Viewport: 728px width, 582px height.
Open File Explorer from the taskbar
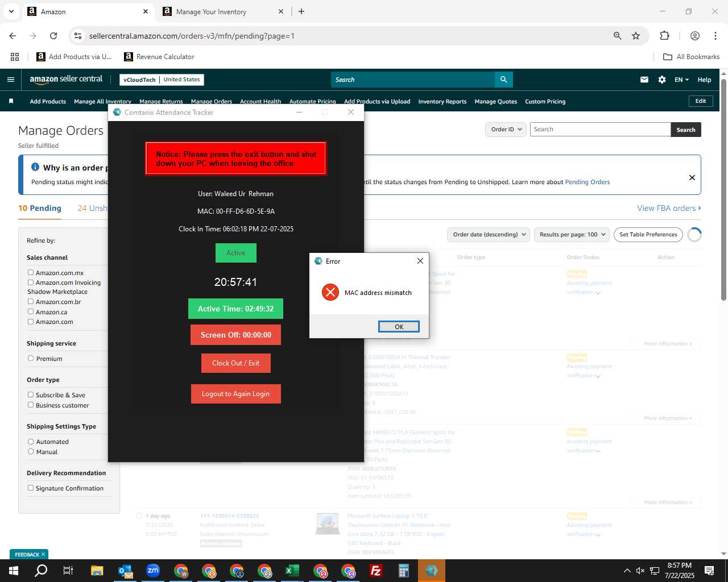[97, 571]
